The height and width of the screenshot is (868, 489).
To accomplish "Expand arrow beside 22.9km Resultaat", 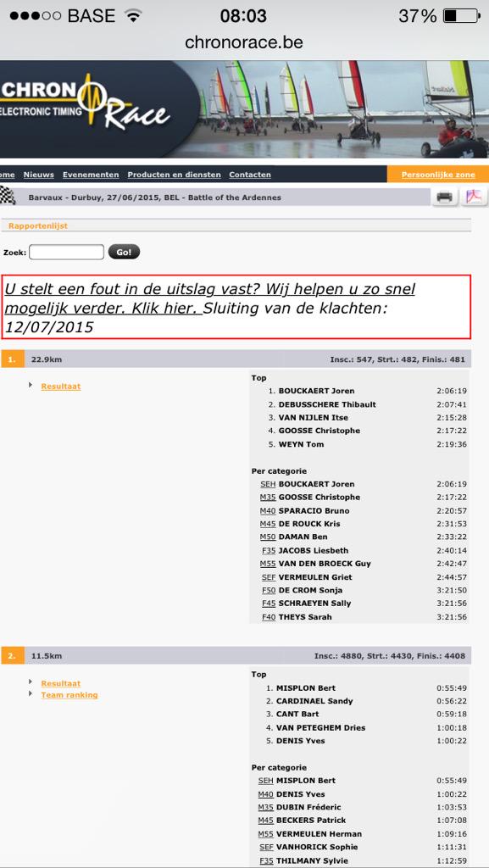I will point(31,385).
